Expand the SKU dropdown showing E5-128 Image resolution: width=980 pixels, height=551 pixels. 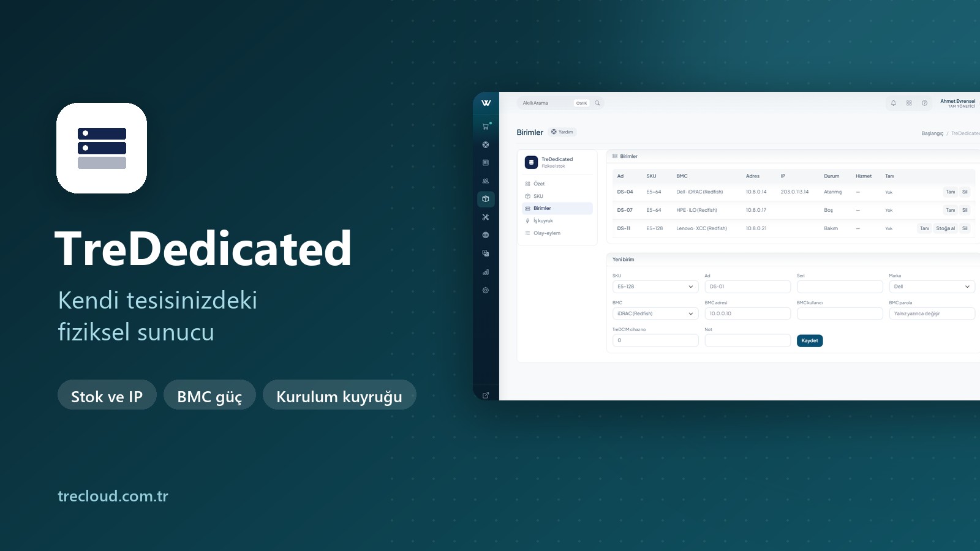coord(655,287)
